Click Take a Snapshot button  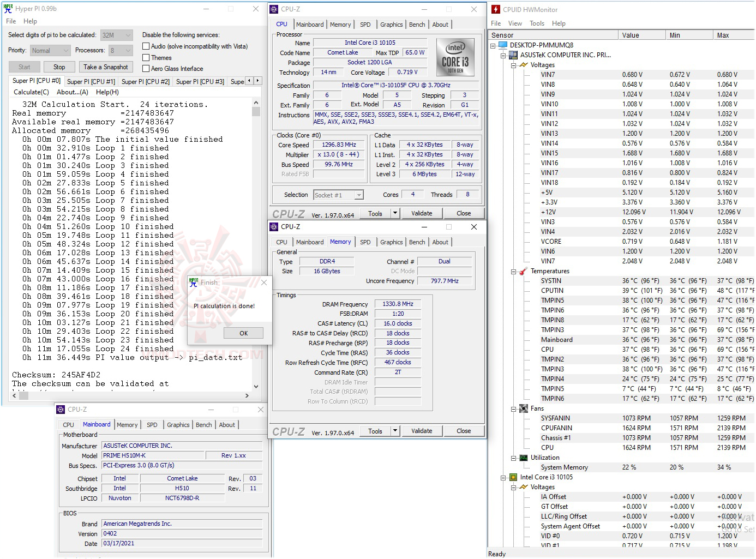pyautogui.click(x=106, y=67)
